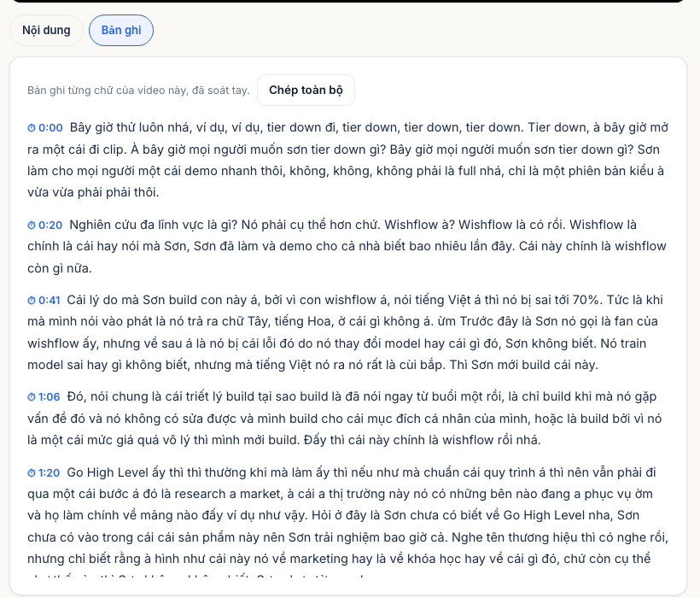Screen dimensions: 700x598
Task: Go to the 0:41 timestamp text
Action: coord(50,300)
